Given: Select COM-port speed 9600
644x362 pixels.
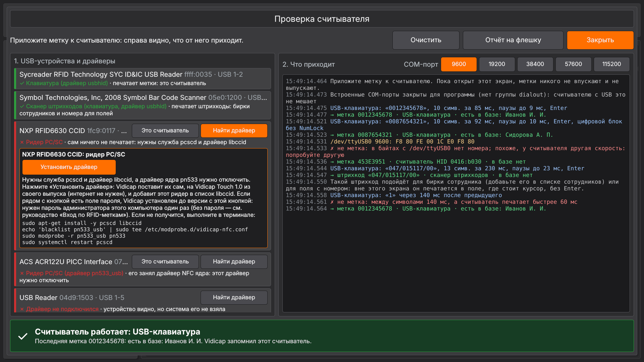Looking at the screenshot, I should [x=459, y=64].
